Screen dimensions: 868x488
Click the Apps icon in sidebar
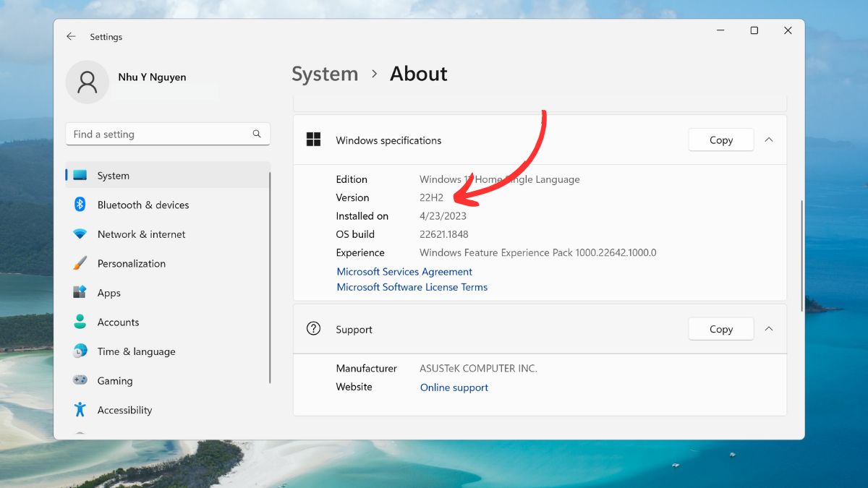[x=80, y=293]
